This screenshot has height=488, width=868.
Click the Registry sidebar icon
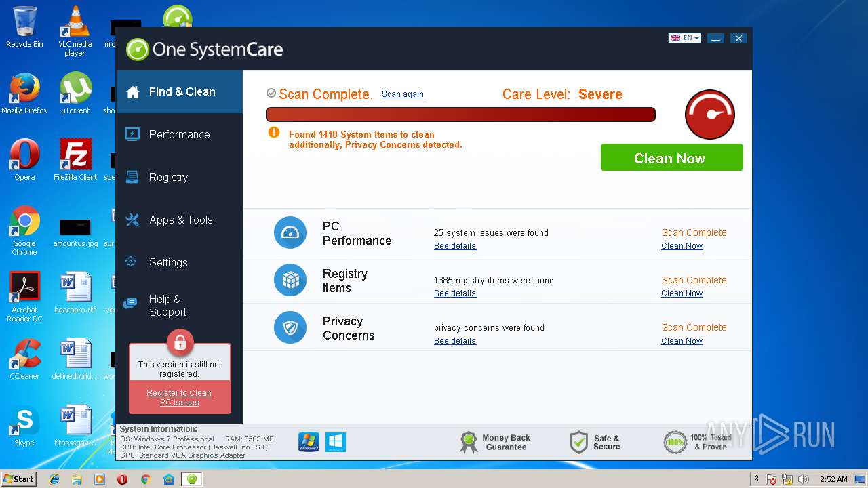(132, 177)
